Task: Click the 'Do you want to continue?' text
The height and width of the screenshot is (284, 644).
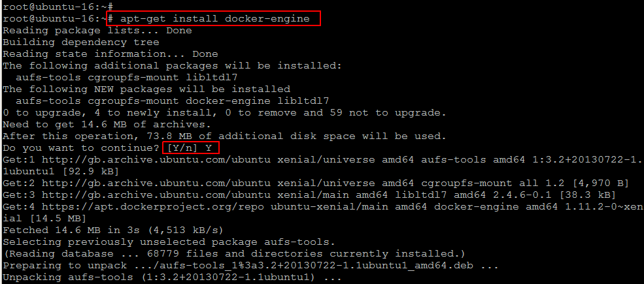Action: 81,148
